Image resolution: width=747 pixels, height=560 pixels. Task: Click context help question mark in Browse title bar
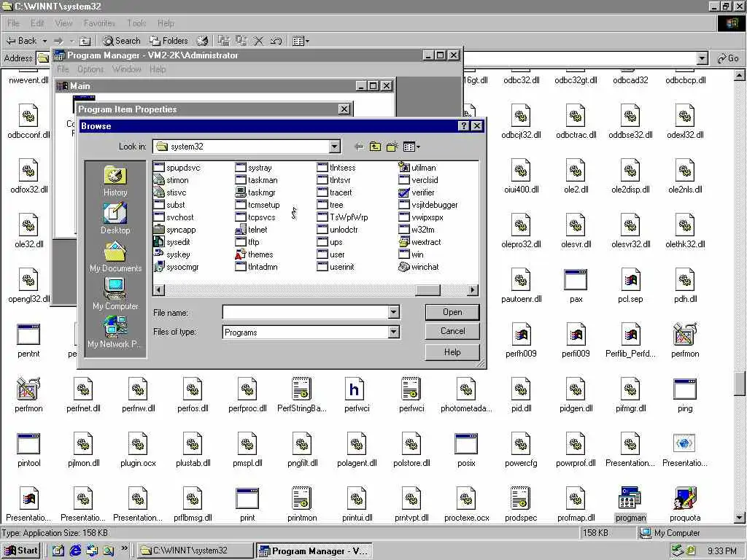coord(464,125)
